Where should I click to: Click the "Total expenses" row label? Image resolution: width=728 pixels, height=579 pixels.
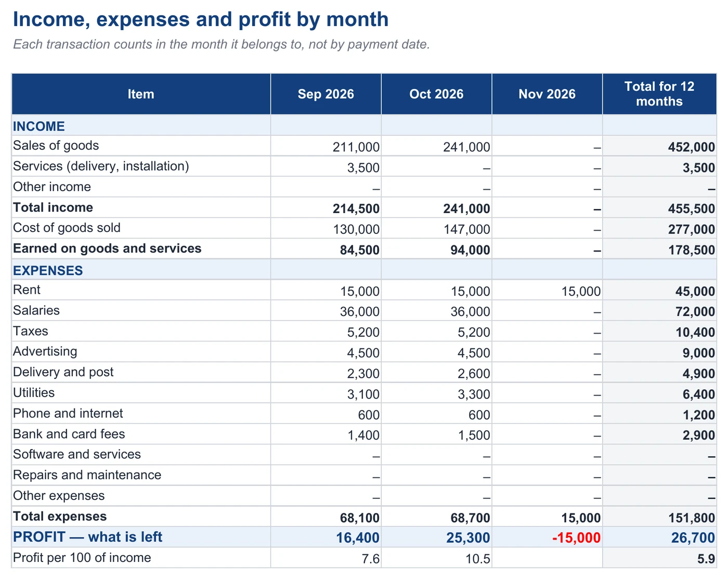pos(60,516)
